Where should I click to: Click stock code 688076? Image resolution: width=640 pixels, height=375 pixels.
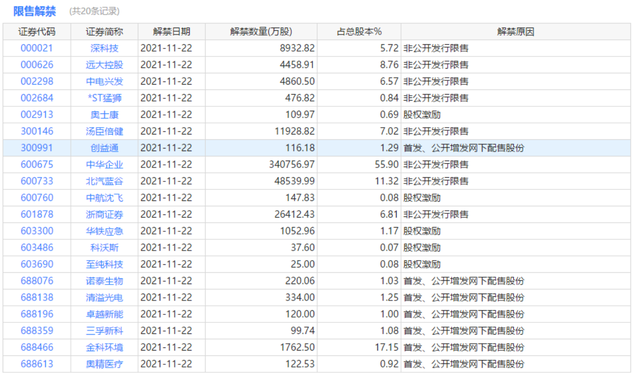[x=37, y=281]
